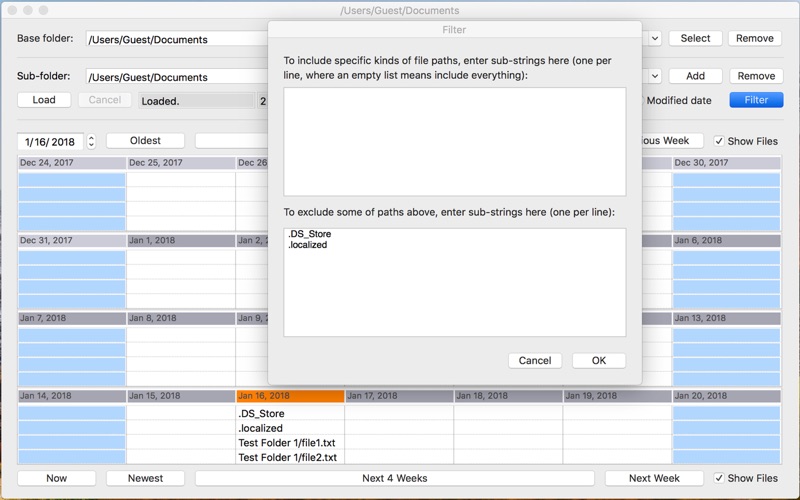Click the greyed Cancel button beside Load
Viewport: 800px width, 500px height.
(105, 100)
